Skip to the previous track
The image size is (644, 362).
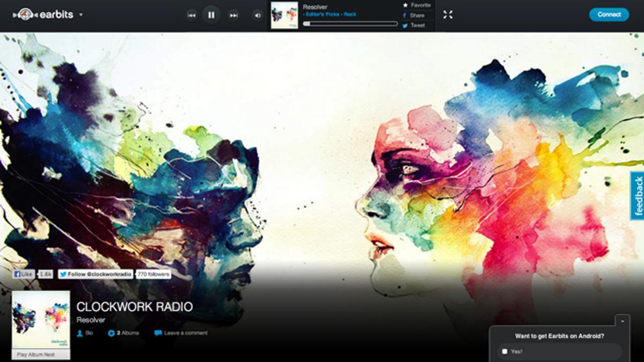192,16
